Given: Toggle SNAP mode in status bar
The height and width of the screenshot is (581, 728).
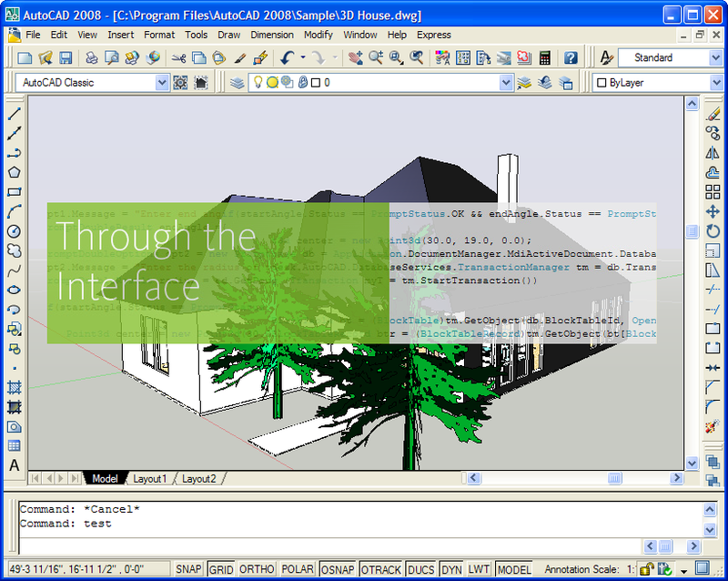Looking at the screenshot, I should point(188,569).
